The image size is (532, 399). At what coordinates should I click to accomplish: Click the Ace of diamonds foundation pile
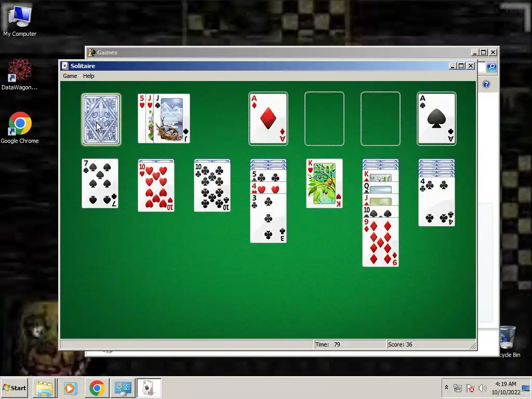[268, 118]
